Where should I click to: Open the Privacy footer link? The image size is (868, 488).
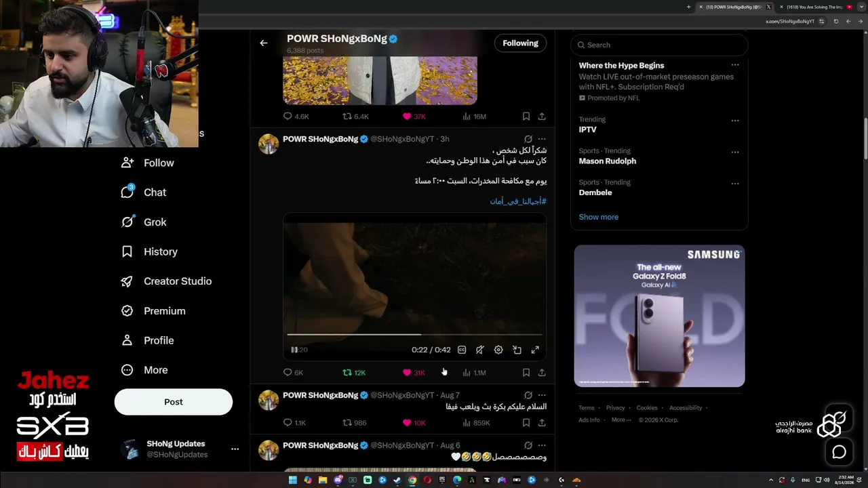click(616, 408)
